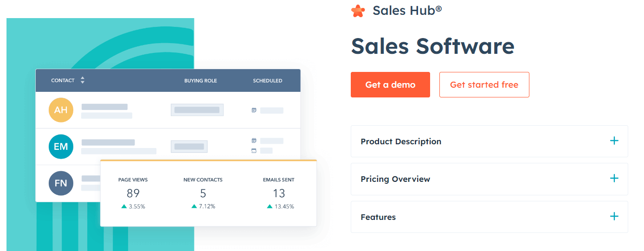Click the window icon under EM's calendar icon

[254, 150]
